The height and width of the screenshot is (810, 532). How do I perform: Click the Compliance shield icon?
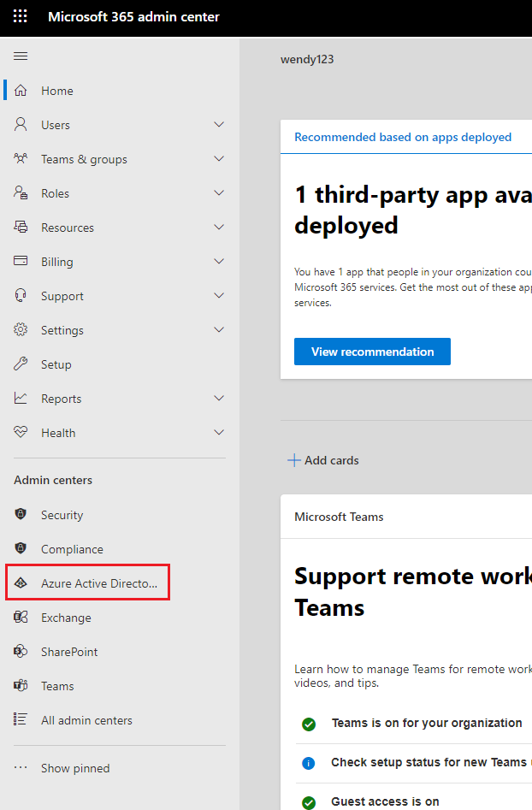pos(21,548)
